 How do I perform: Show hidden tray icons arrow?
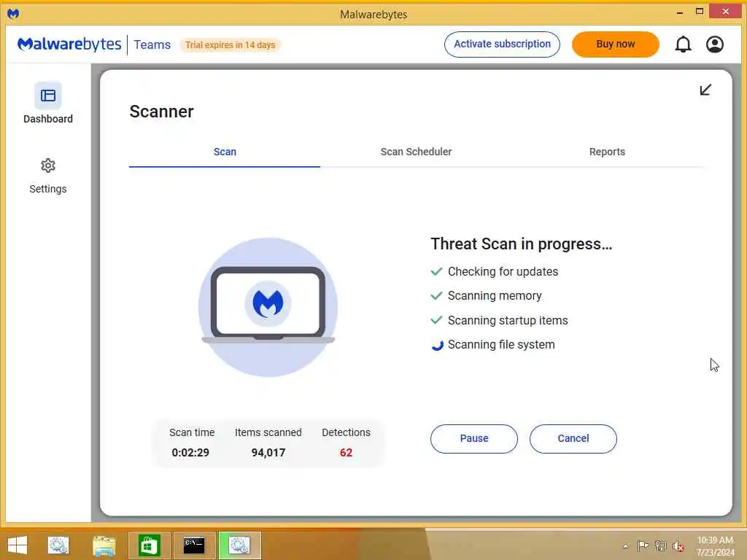[625, 546]
